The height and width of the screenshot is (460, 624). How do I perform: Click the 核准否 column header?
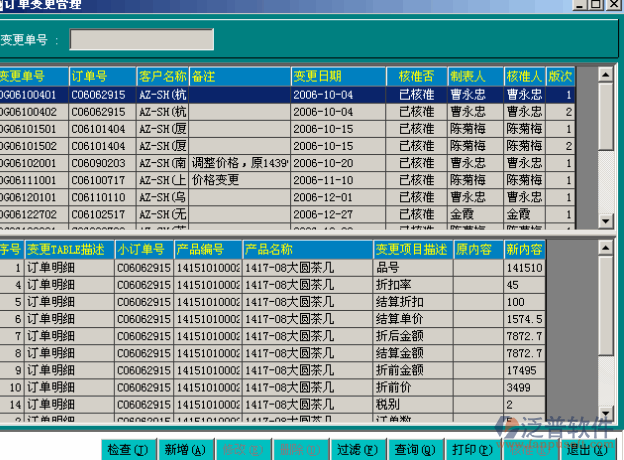[x=416, y=76]
